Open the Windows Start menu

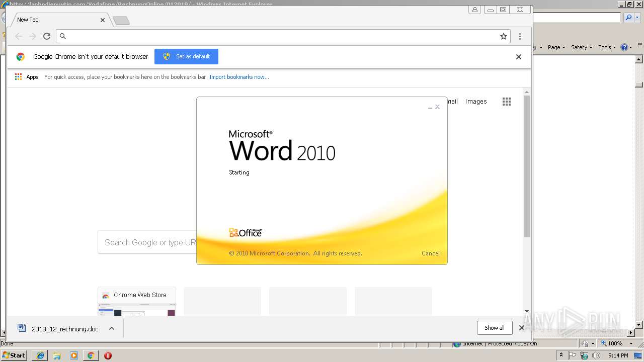14,355
